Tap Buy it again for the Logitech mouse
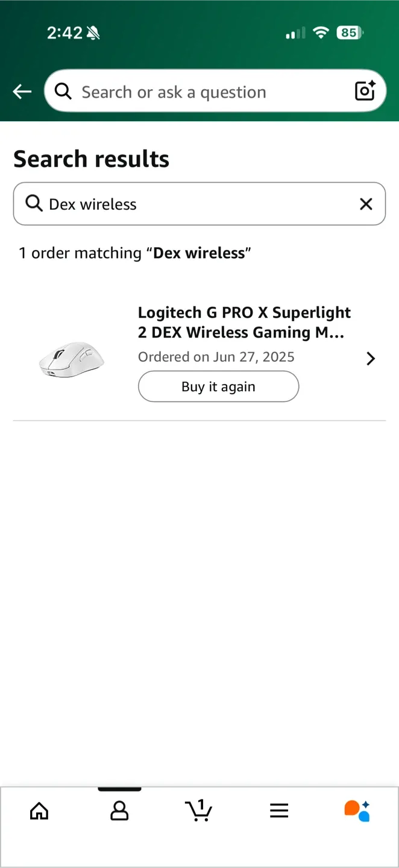This screenshot has width=399, height=868. [218, 386]
